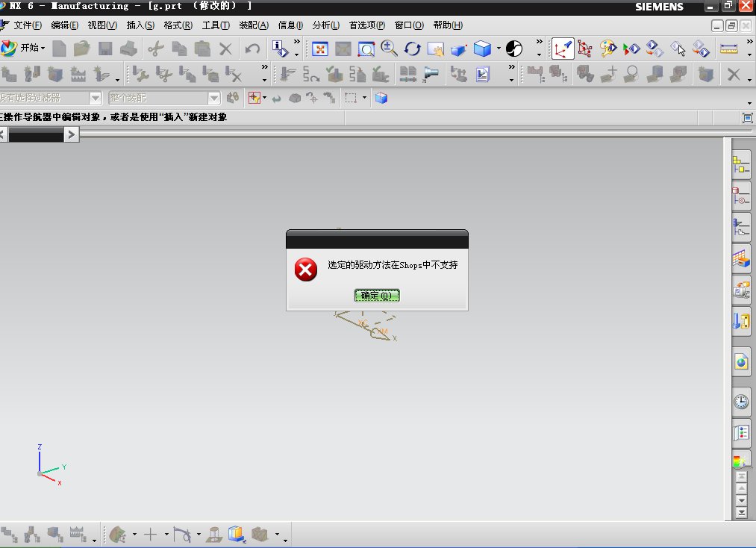Open Reuse Library sidebar tab

[x=741, y=259]
